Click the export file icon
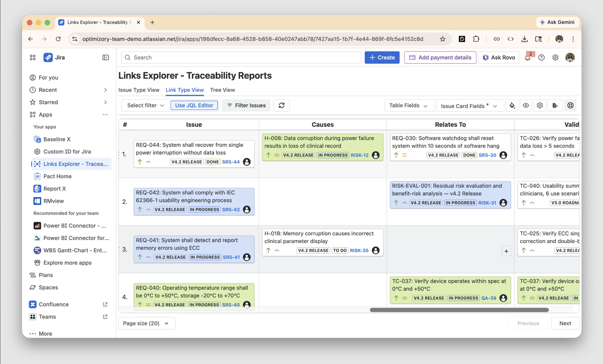Viewport: 603px width, 364px height. 555,106
